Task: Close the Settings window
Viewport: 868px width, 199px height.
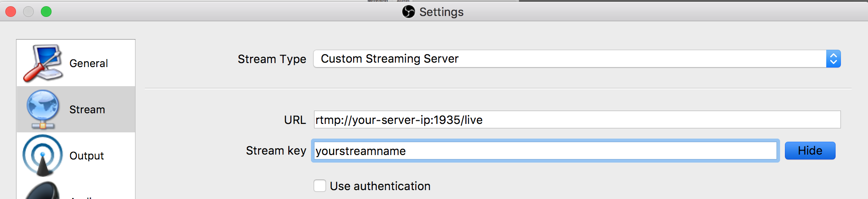Action: coord(11,12)
